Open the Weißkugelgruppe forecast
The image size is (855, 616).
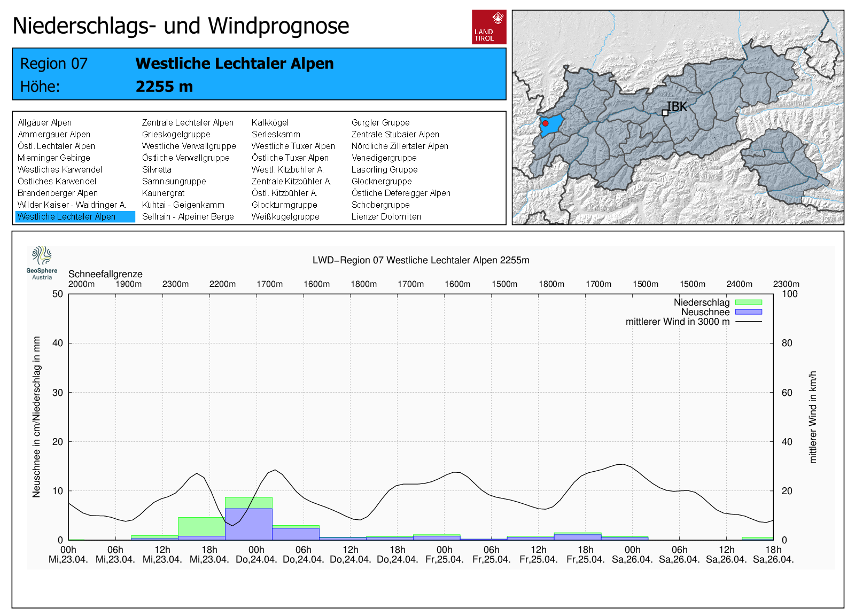(285, 216)
